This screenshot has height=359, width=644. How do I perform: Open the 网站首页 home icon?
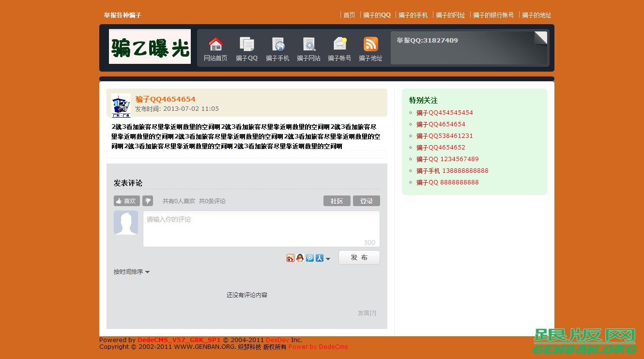click(x=215, y=48)
